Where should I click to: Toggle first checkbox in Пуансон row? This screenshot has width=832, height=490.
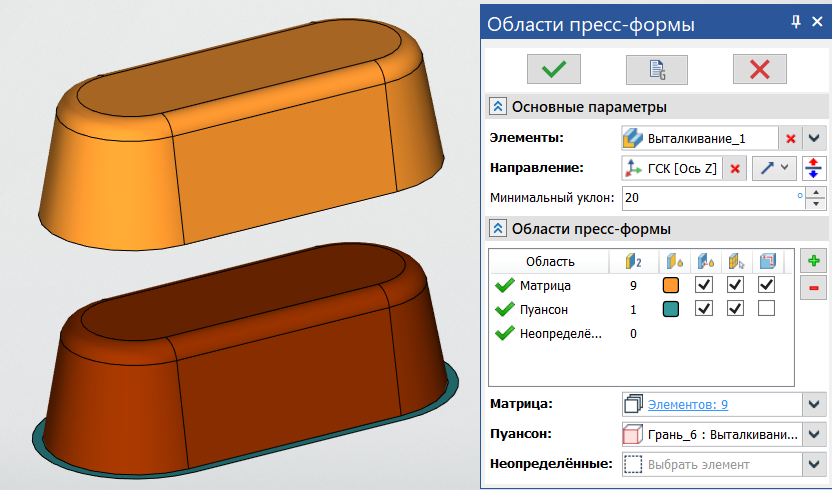click(703, 309)
